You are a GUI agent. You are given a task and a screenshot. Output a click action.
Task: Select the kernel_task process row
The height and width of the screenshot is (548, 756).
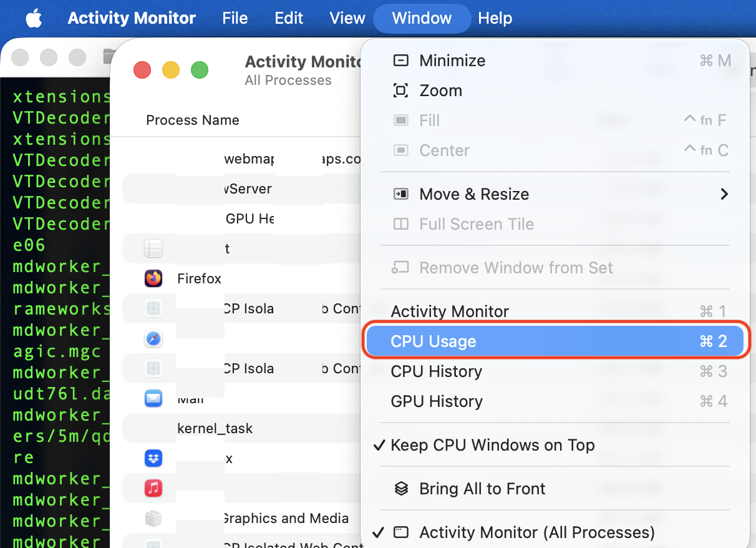tap(215, 429)
